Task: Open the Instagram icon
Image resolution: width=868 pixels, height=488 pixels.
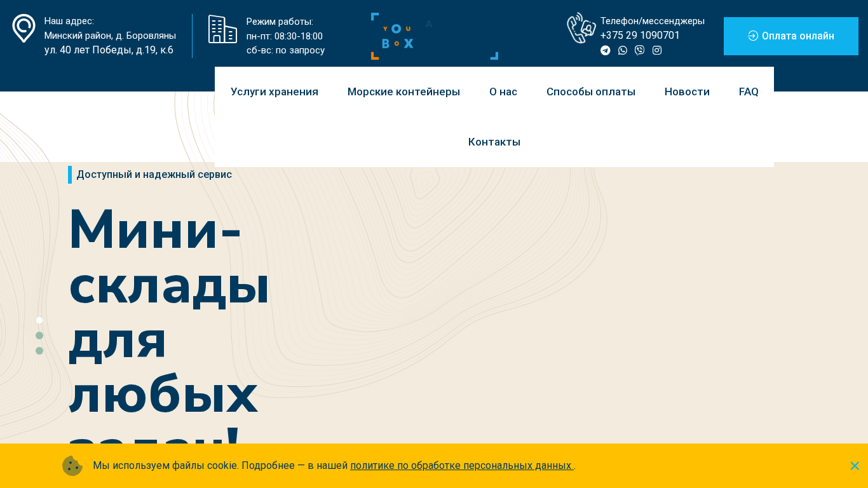Action: [x=657, y=50]
